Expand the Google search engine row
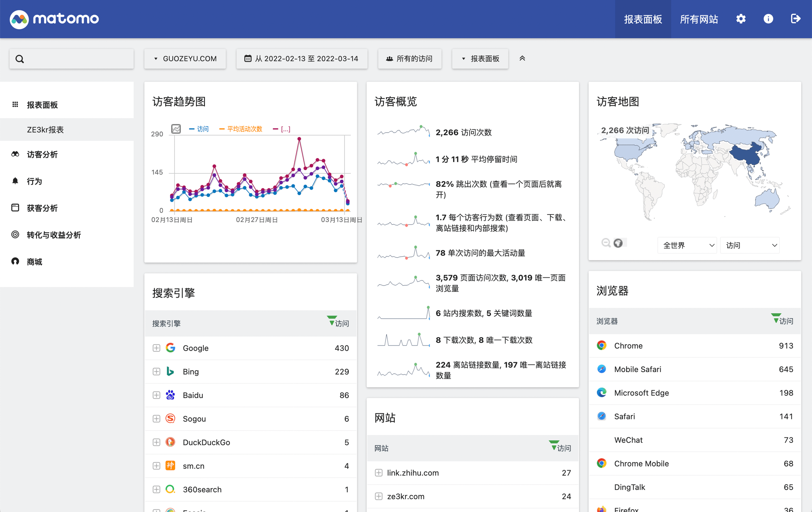This screenshot has width=812, height=512. [x=157, y=348]
